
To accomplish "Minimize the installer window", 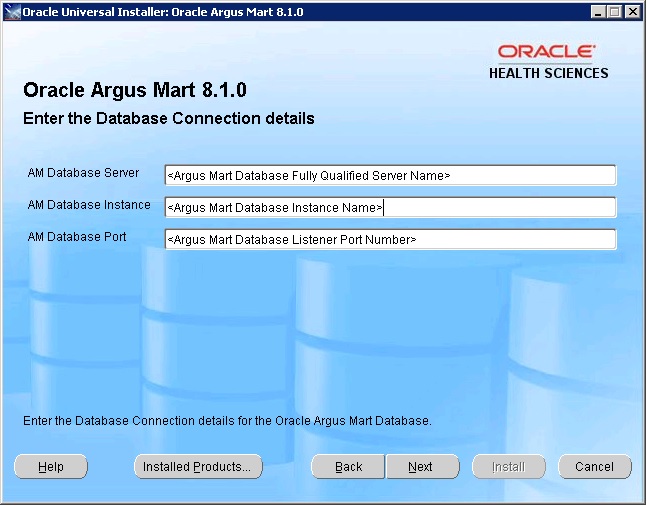I will click(597, 12).
